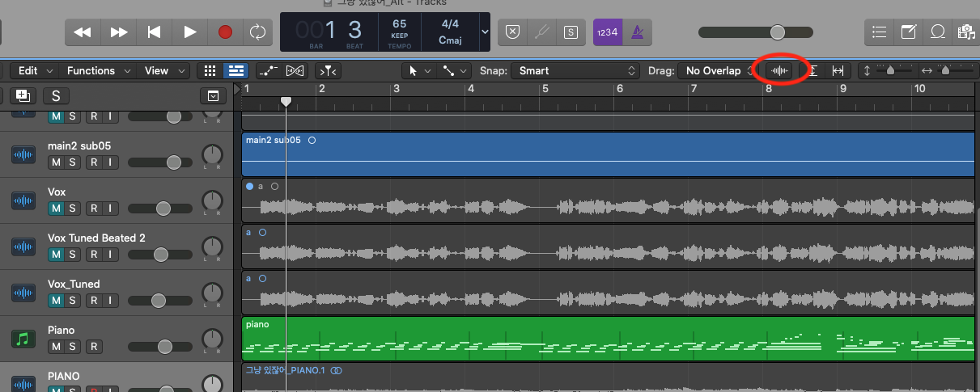Mute the Piano track
This screenshot has width=980, height=392.
[57, 347]
